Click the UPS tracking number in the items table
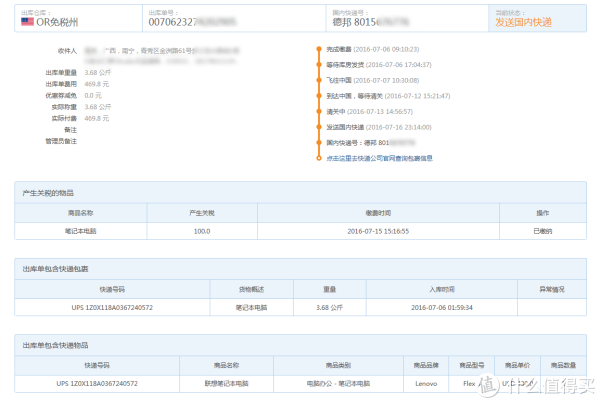Image resolution: width=600 pixels, height=403 pixels. (97, 383)
